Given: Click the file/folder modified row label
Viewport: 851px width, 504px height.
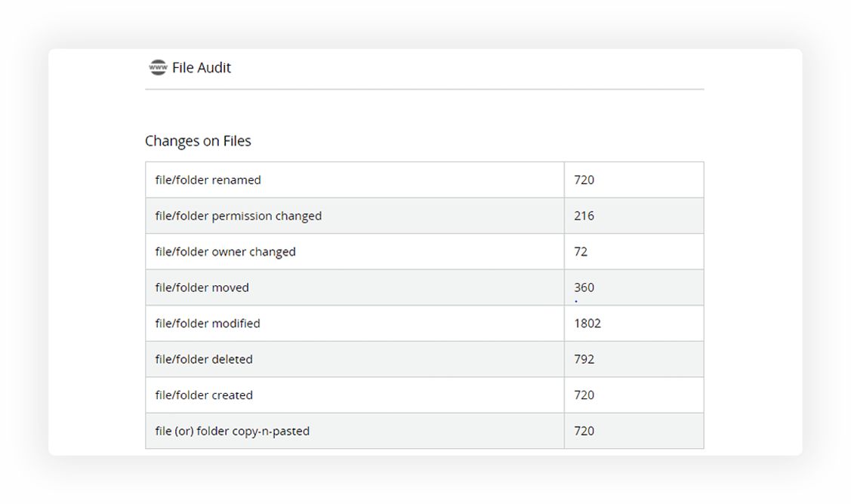Looking at the screenshot, I should coord(208,324).
